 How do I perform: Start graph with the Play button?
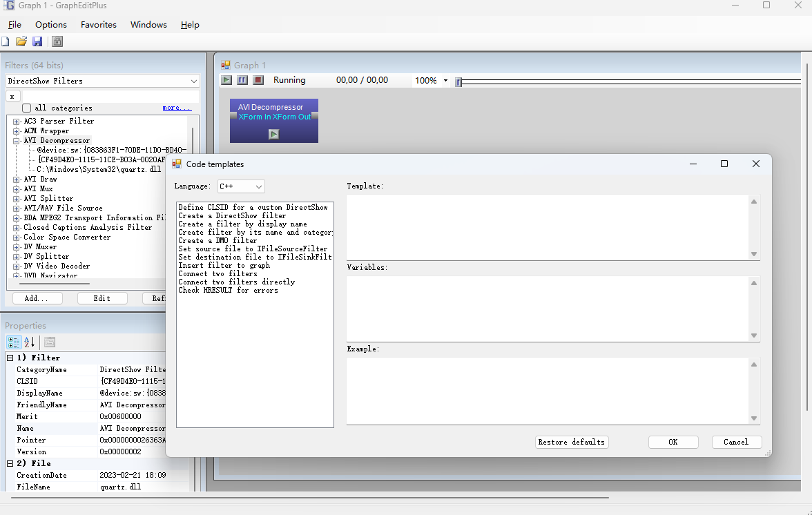226,79
